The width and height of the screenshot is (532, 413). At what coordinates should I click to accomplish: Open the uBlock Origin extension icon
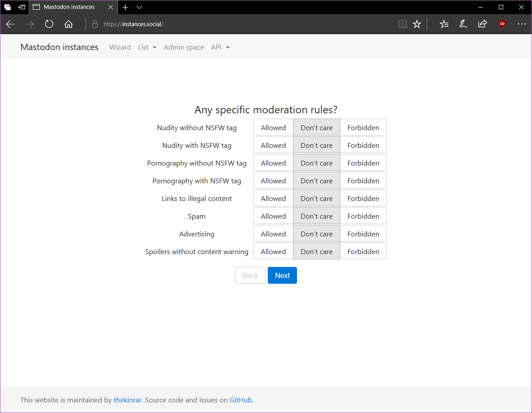[x=502, y=24]
